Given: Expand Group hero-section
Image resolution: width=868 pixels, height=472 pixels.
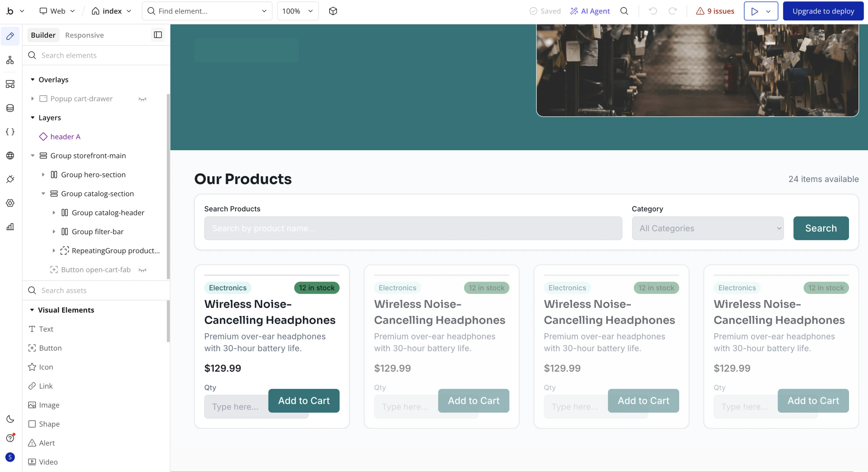Looking at the screenshot, I should click(43, 175).
